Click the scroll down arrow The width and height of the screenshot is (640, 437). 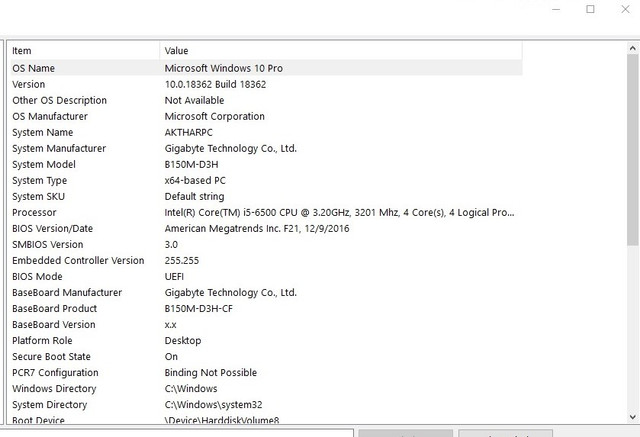(633, 417)
